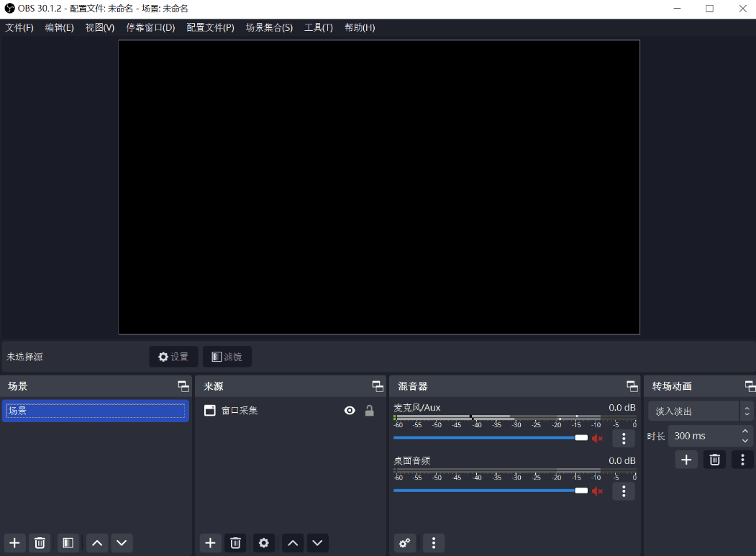Open advanced audio properties gear in 混音器

click(x=404, y=543)
